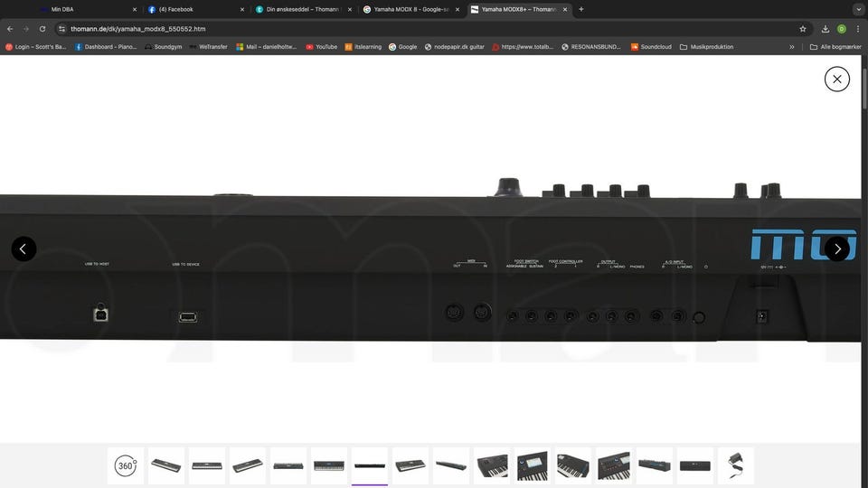This screenshot has width=868, height=488.
Task: Bookmark this page with star icon
Action: [803, 29]
